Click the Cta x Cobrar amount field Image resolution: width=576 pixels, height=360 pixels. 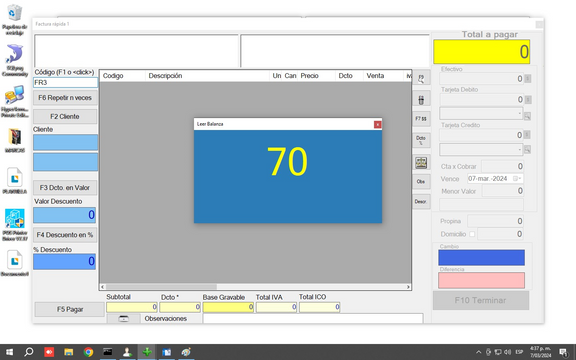(x=503, y=166)
